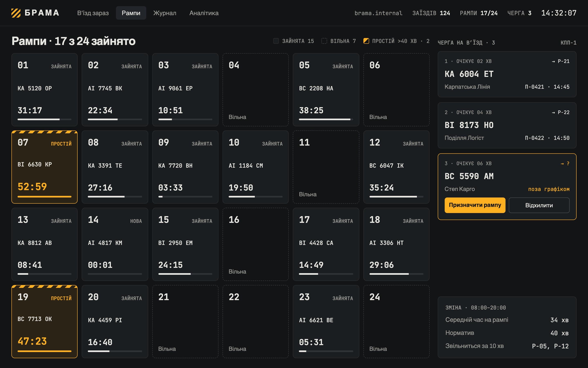Click P-05, P-12 upcoming free ramps
This screenshot has width=588, height=368.
tap(550, 346)
